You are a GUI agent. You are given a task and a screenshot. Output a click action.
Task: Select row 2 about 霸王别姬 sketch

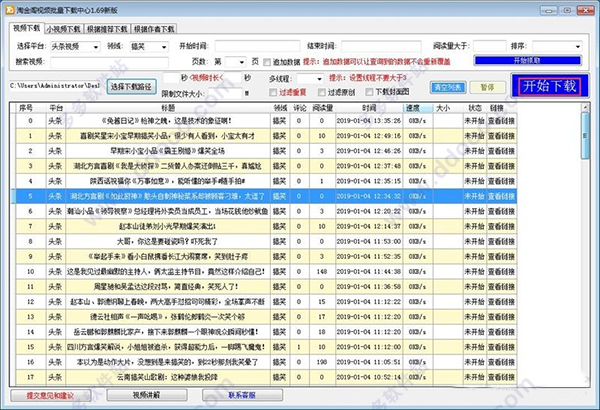[266, 151]
